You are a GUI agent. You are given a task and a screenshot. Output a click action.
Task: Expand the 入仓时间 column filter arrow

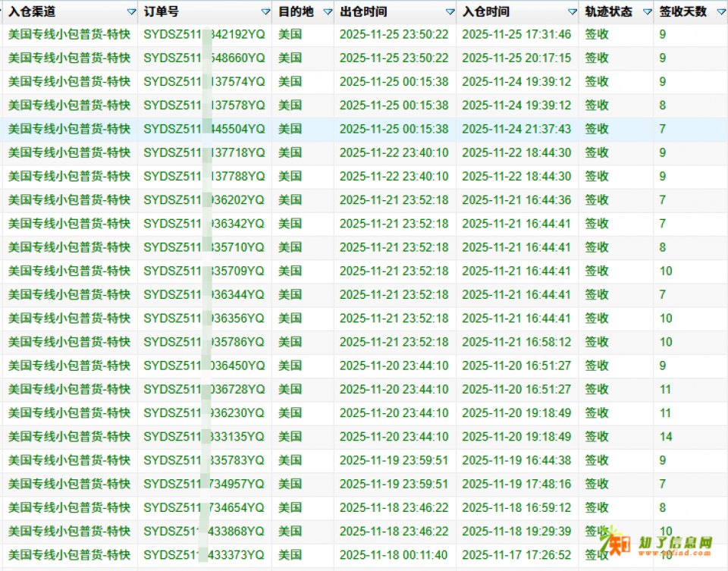coord(572,12)
